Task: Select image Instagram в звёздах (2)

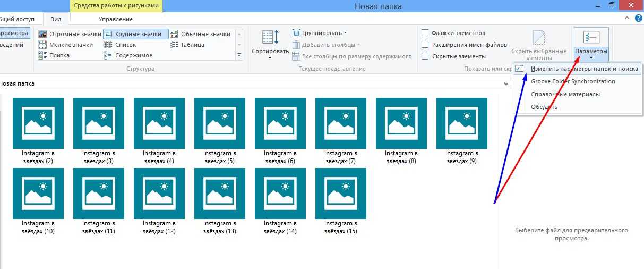Action: point(38,131)
